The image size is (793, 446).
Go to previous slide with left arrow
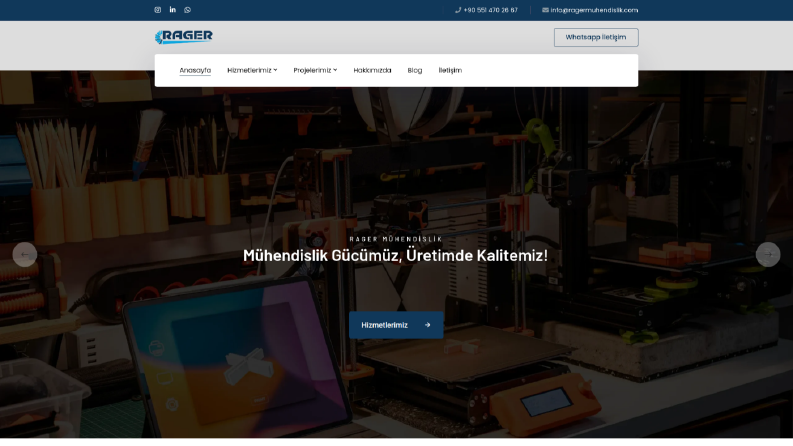click(x=25, y=254)
